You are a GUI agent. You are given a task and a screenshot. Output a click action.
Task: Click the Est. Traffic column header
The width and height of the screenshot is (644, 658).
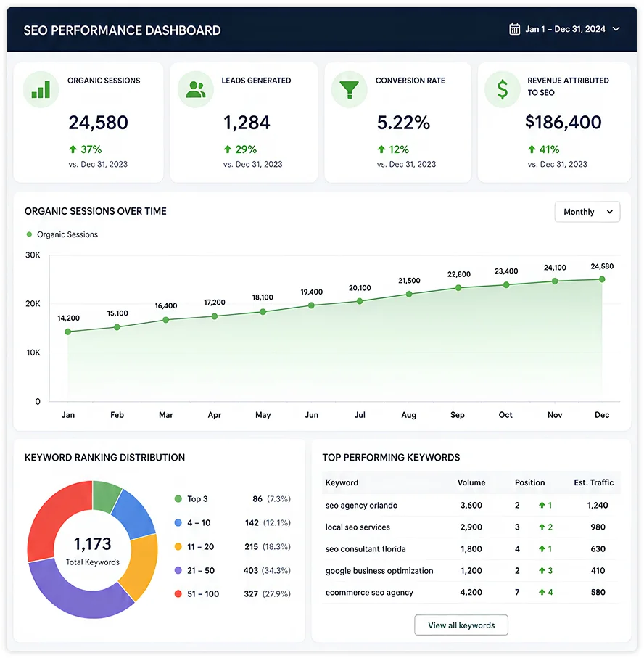click(x=594, y=482)
